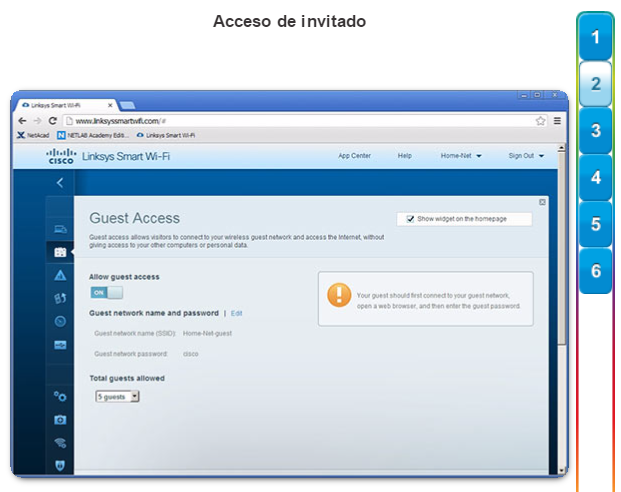
Task: Open the NETLAB Academy Edition bookmark
Action: (x=93, y=135)
